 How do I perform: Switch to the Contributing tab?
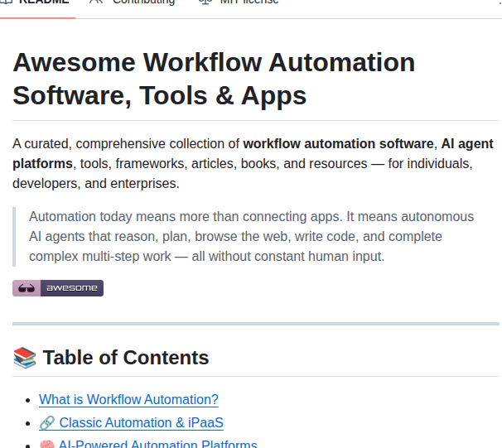(132, 2)
